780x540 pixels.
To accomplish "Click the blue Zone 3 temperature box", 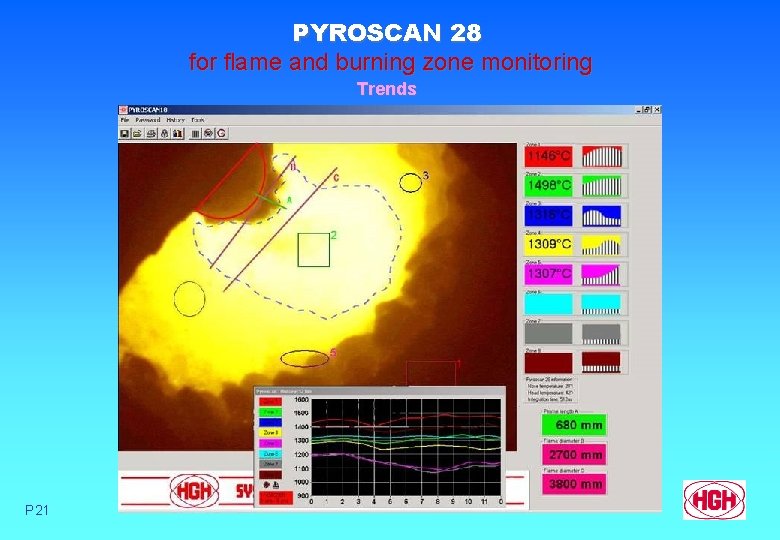I will 549,215.
